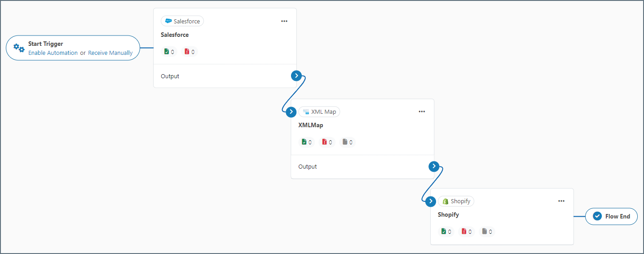Open XMLMap connector three-dot menu

422,112
